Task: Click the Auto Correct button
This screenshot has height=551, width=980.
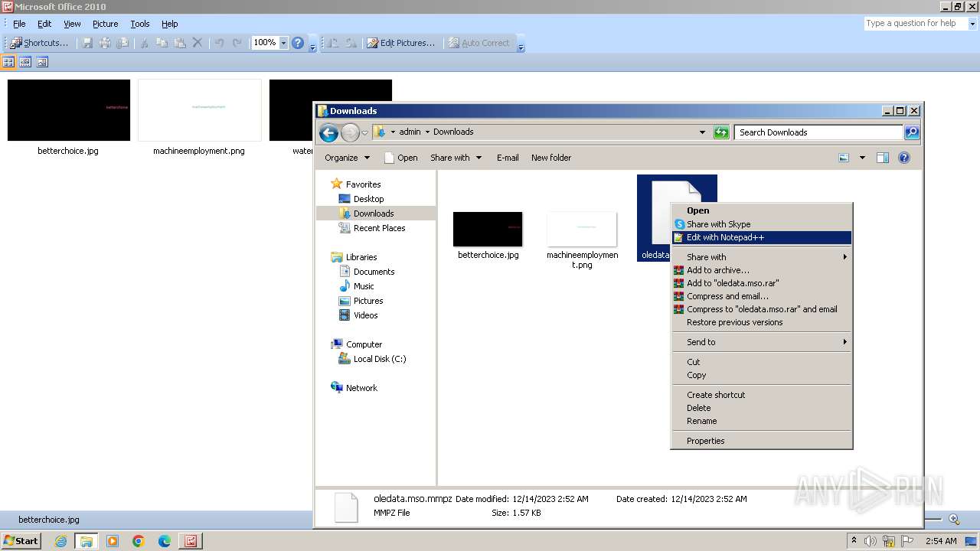Action: pos(479,43)
